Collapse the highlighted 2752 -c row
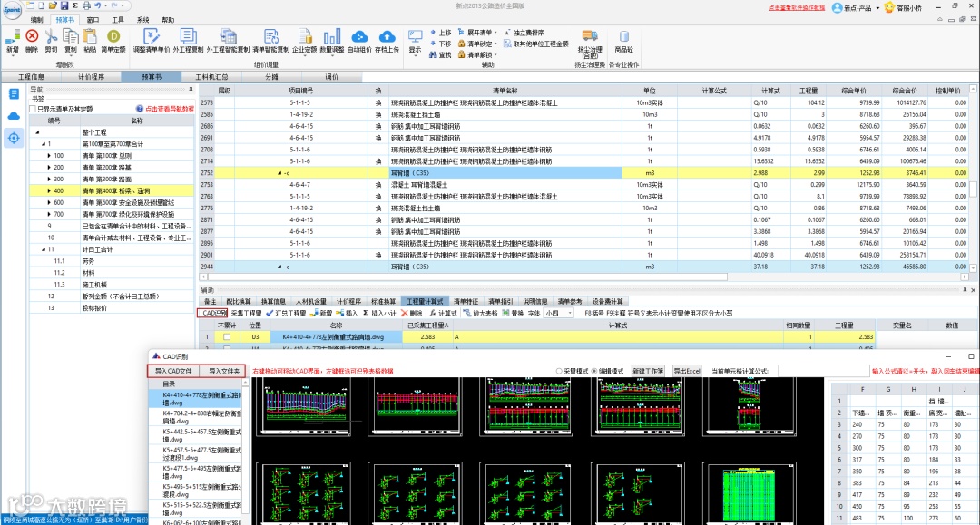This screenshot has width=980, height=525. tap(279, 173)
